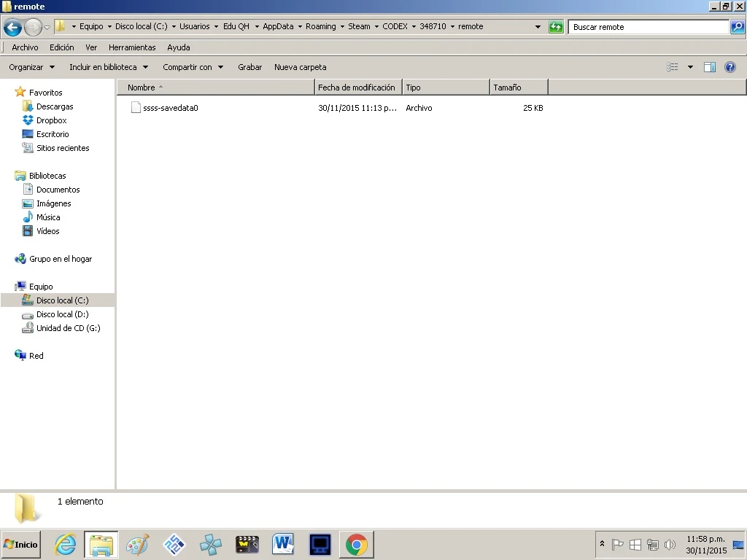Open the Organizar dropdown

click(32, 67)
